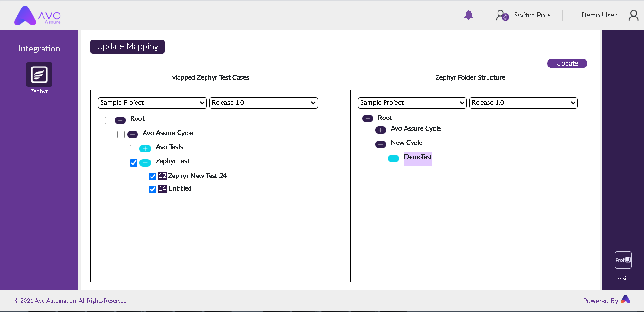Image resolution: width=644 pixels, height=312 pixels.
Task: Open the user profile icon
Action: 634,15
